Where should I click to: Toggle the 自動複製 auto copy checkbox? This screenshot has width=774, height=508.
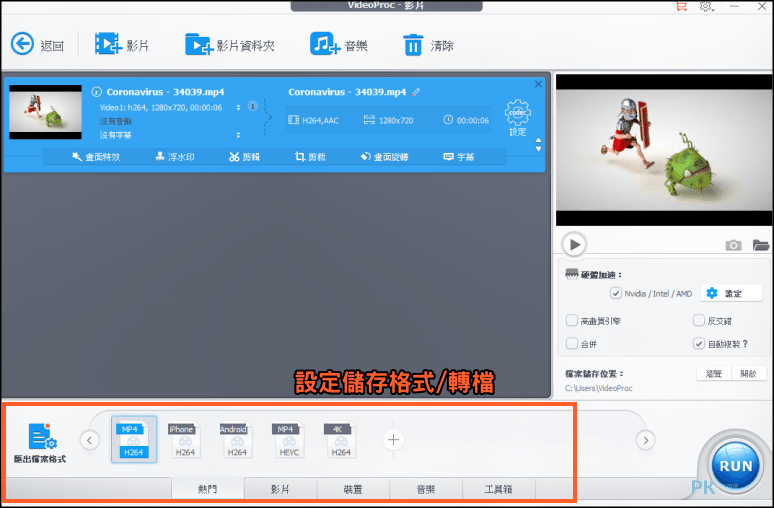(x=698, y=343)
